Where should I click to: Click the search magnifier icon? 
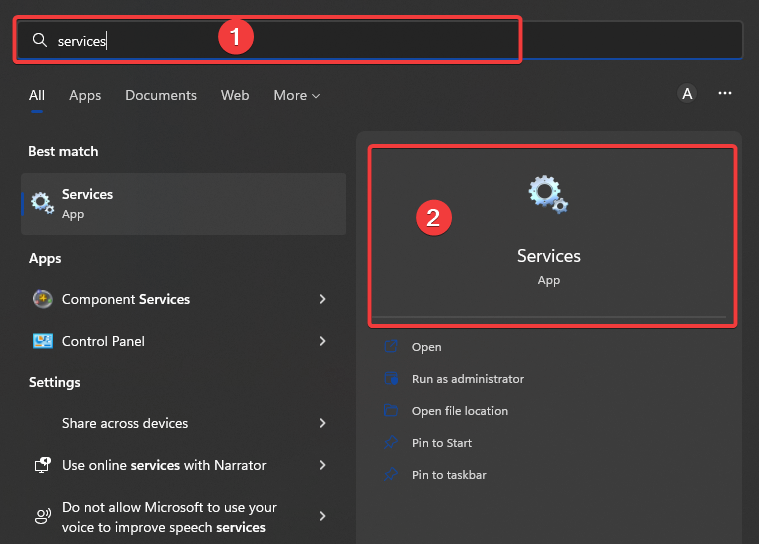40,40
